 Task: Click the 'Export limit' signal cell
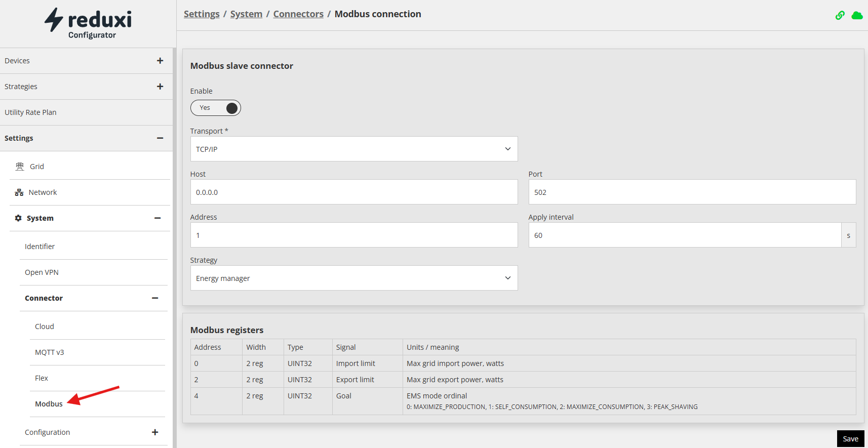click(367, 380)
